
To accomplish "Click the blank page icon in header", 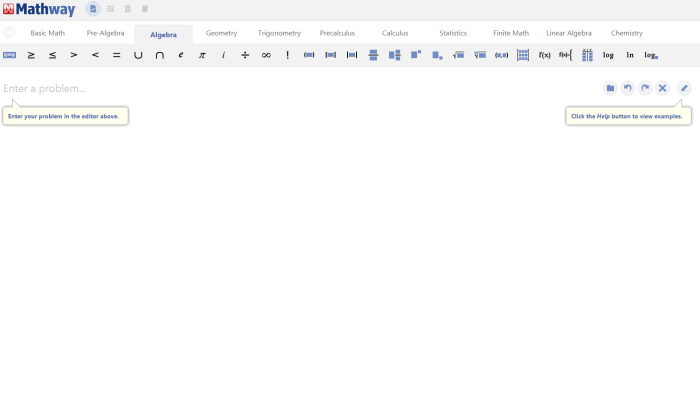I will 128,9.
